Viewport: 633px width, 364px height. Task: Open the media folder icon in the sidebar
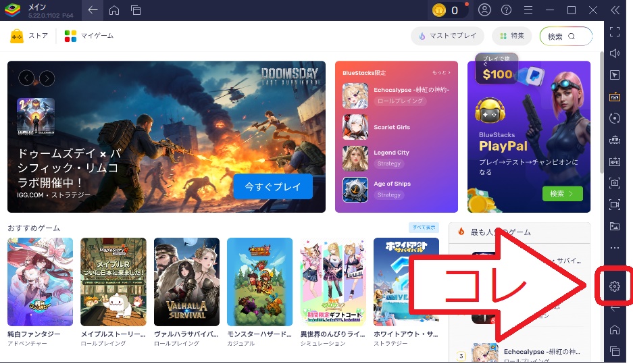point(614,226)
